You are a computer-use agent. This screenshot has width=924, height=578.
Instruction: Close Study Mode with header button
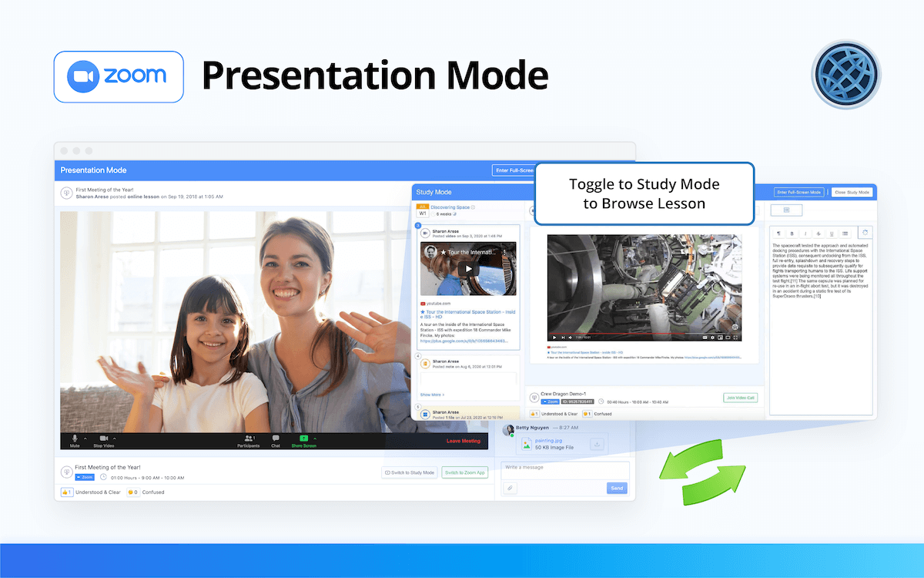click(852, 192)
